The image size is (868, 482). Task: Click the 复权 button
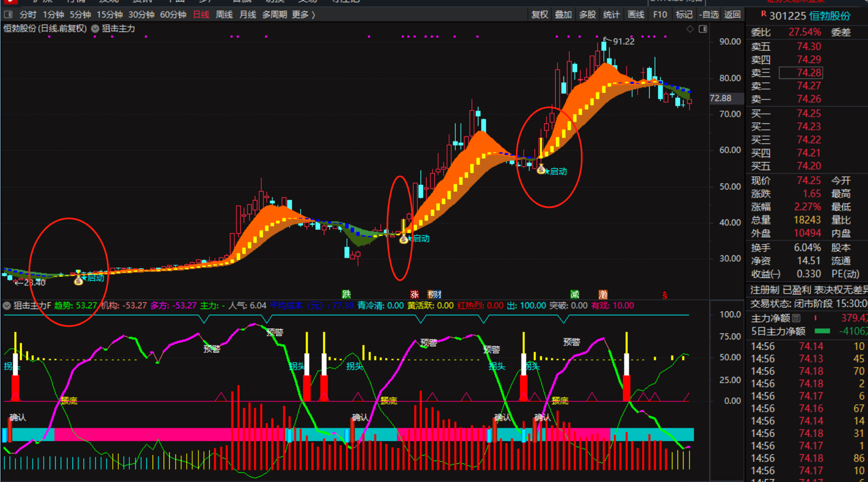(x=539, y=14)
